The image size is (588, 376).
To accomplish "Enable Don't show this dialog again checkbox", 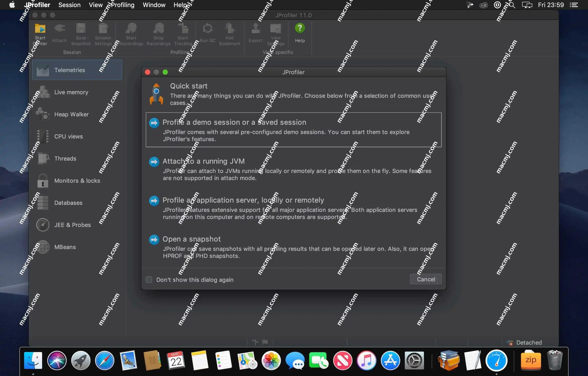I will (149, 279).
